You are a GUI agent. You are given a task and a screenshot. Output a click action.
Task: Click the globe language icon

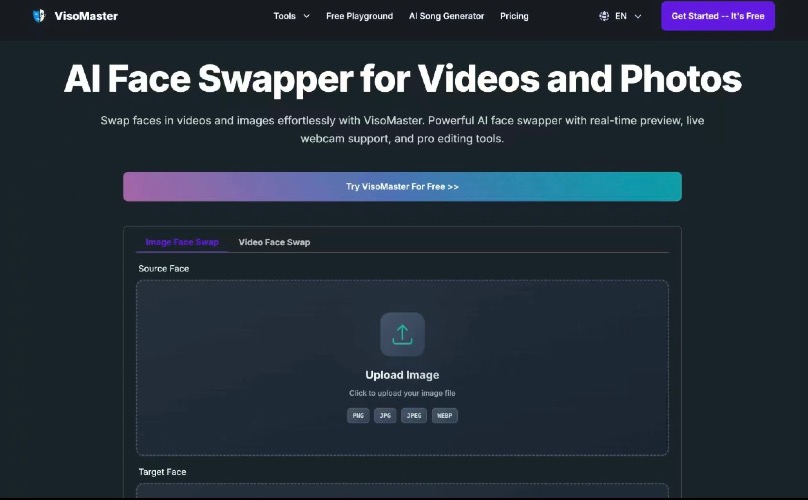click(x=604, y=16)
